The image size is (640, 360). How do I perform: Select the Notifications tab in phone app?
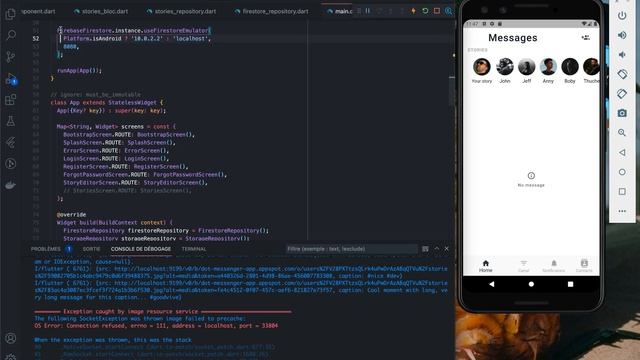point(554,266)
